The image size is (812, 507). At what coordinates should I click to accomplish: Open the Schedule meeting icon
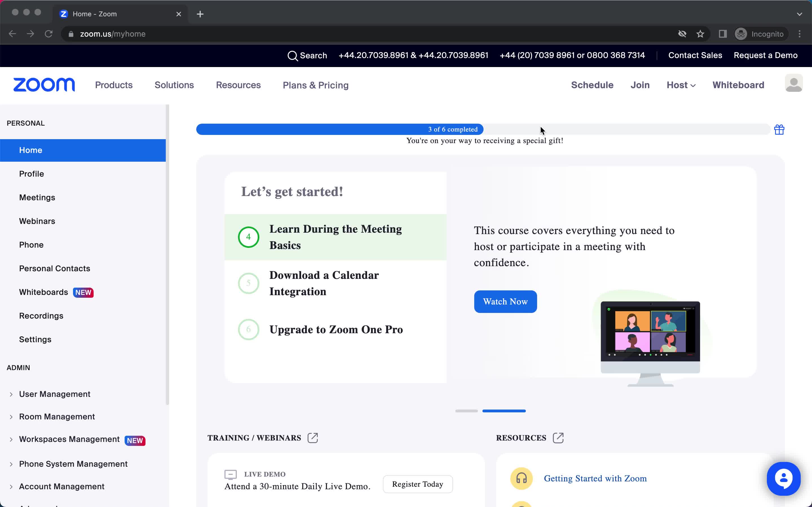pos(592,85)
